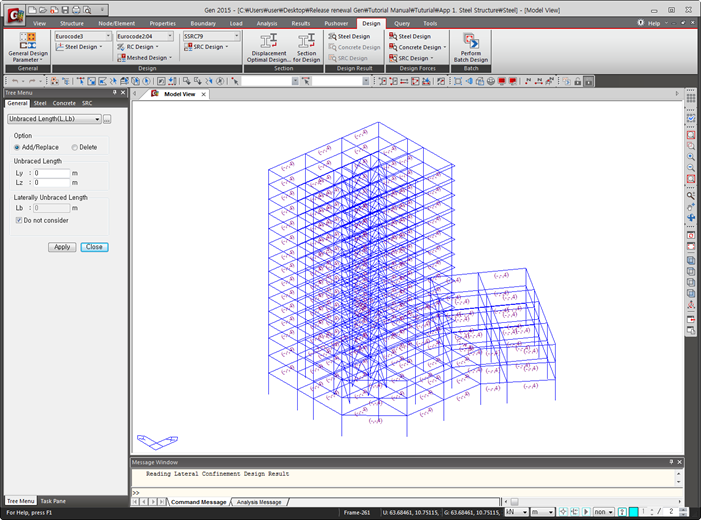Screen dimensions: 701x520
Task: Open the Pushover ribbon tab
Action: 336,23
